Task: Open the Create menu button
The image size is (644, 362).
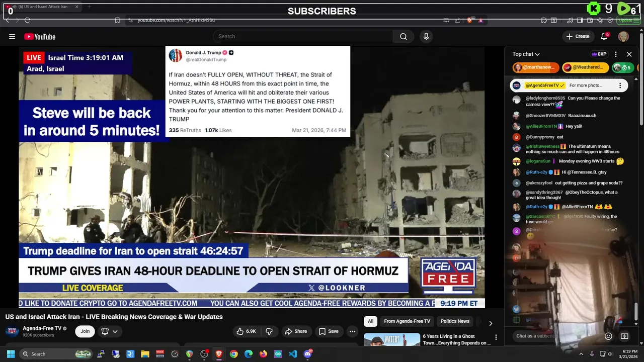Action: (578, 36)
